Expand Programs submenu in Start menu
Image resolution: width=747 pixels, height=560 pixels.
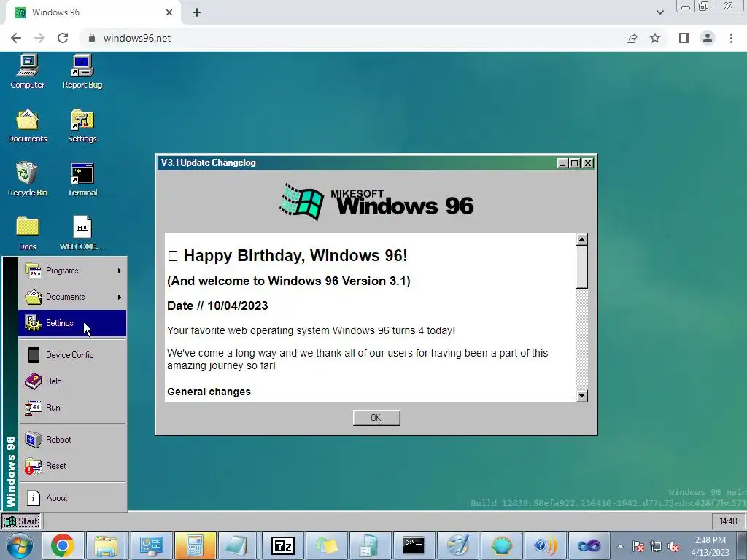[72, 271]
